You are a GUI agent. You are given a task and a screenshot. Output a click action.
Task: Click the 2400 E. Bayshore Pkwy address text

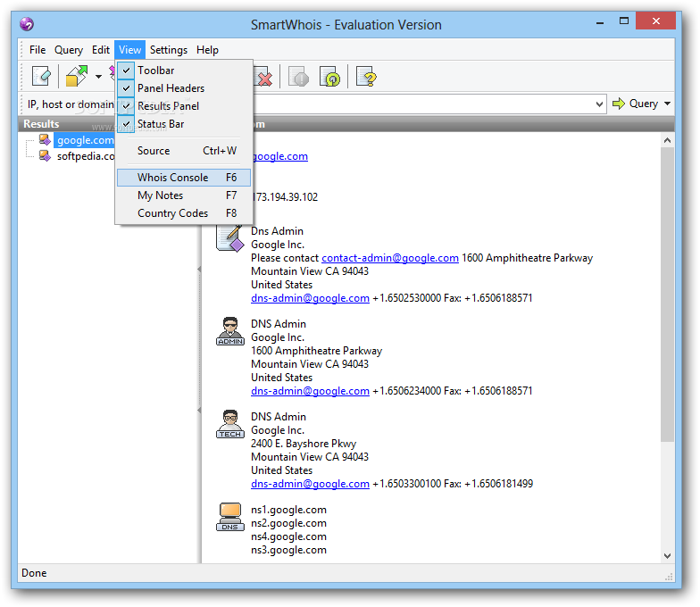pos(304,444)
